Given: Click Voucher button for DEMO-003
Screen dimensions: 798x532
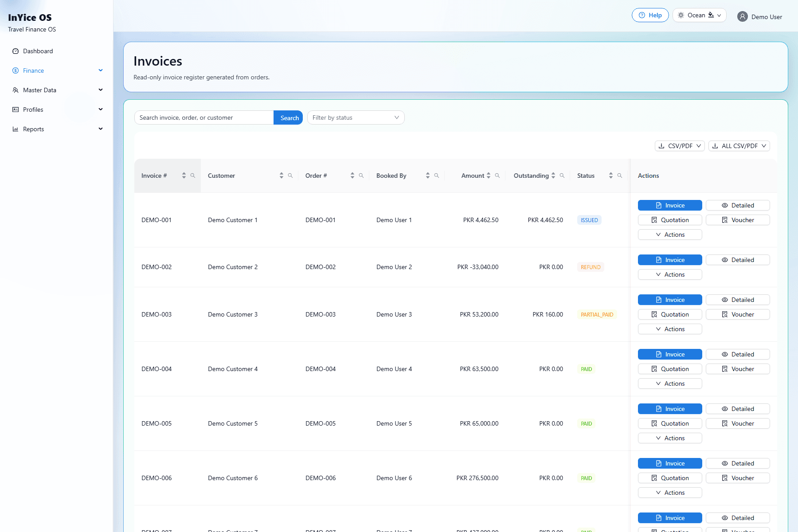Looking at the screenshot, I should [738, 314].
